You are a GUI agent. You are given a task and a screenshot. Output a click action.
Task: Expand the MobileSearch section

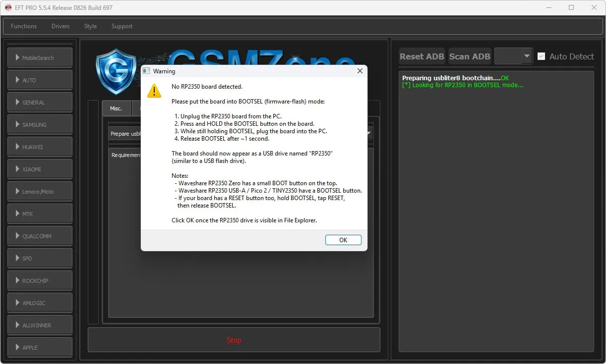pos(40,57)
